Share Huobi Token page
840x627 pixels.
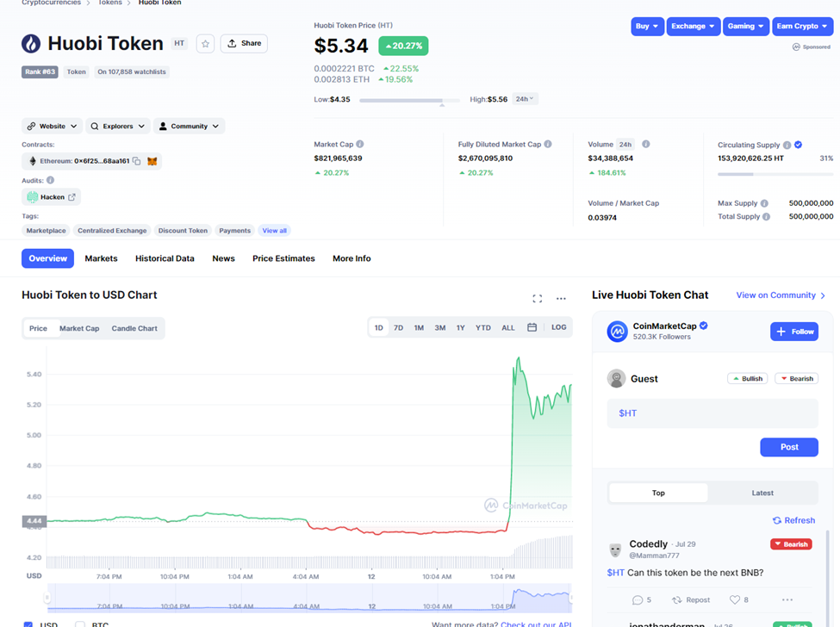click(244, 43)
